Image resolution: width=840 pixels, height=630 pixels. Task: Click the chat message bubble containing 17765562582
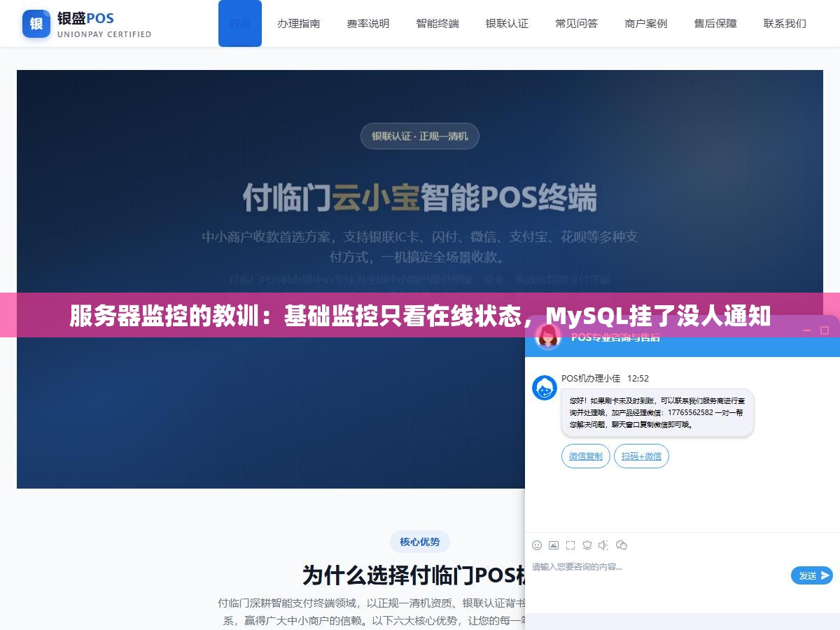pos(657,413)
